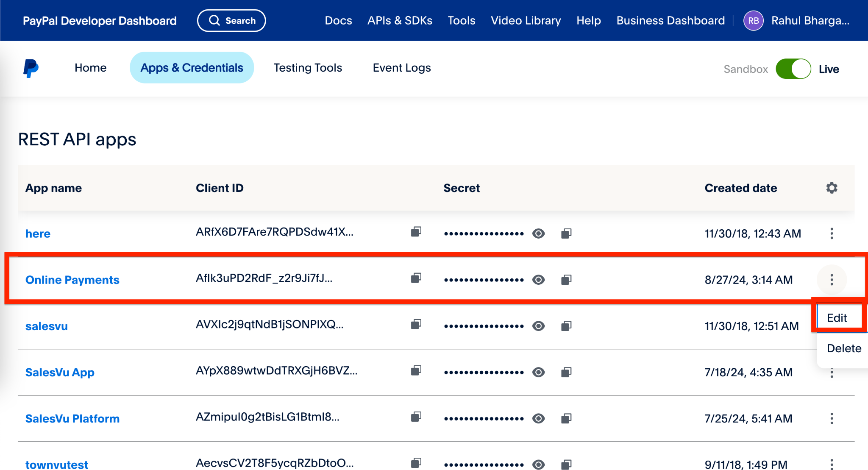Click the Live environment label
The height and width of the screenshot is (470, 868).
pos(829,69)
